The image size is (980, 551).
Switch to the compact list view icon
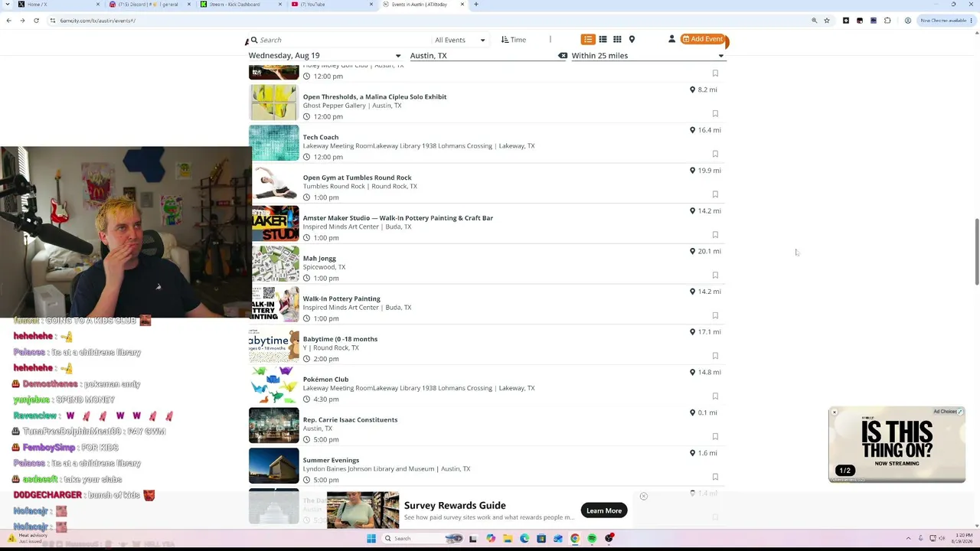[603, 40]
